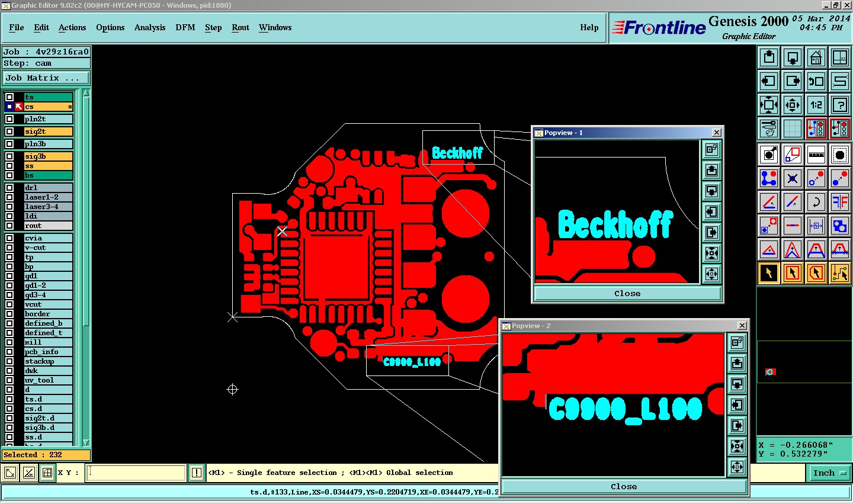
Task: Choose the single arrow selection mode icon
Action: point(769,273)
